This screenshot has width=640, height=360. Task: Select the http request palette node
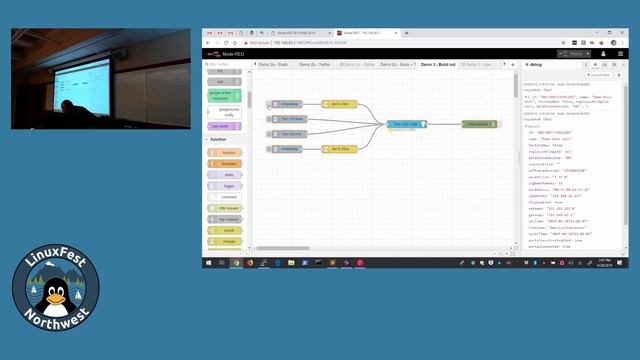(225, 208)
